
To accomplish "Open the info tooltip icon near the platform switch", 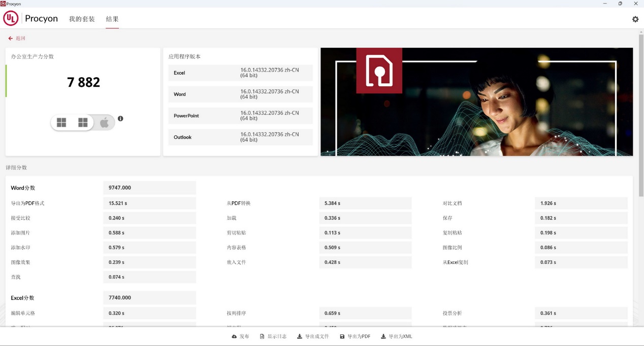I will pos(120,118).
